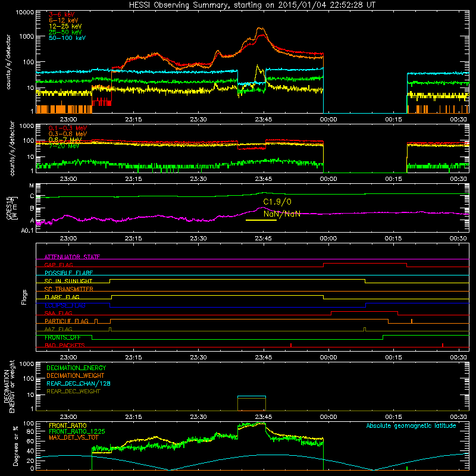The width and height of the screenshot is (476, 476).
Task: Click the 23:45 tick under the top plot
Action: click(x=264, y=120)
